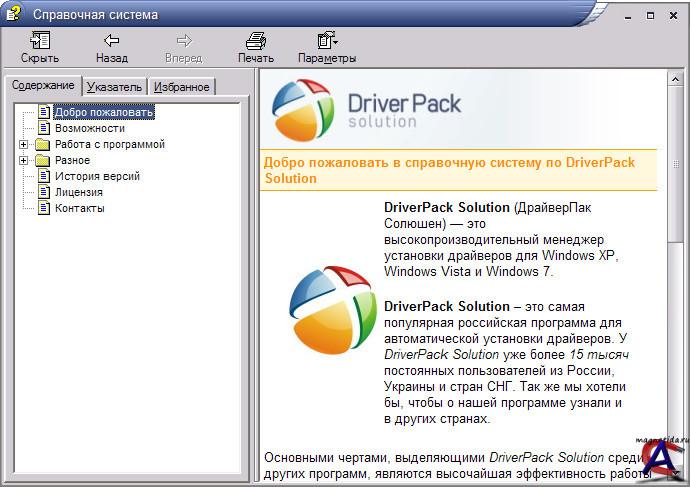Screen dimensions: 690x487
Task: Click the page icon beside Лицензия
Action: (x=44, y=192)
